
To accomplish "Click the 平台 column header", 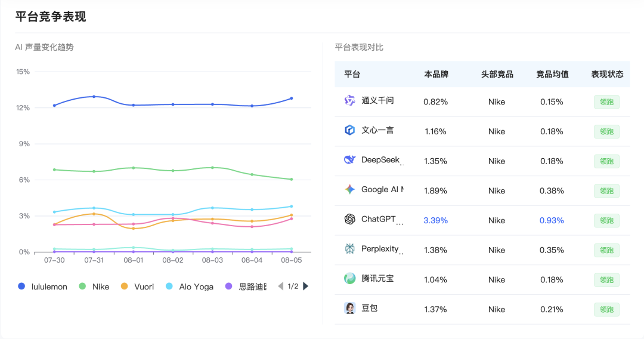I will [352, 75].
